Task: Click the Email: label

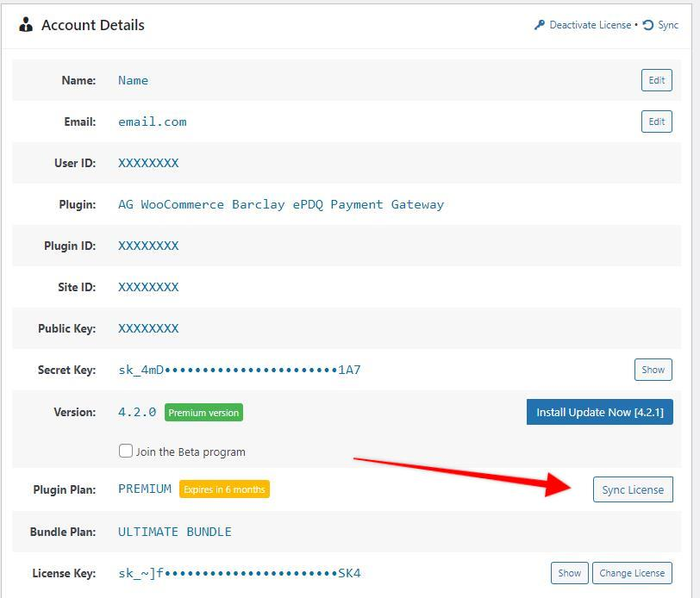Action: pyautogui.click(x=80, y=121)
